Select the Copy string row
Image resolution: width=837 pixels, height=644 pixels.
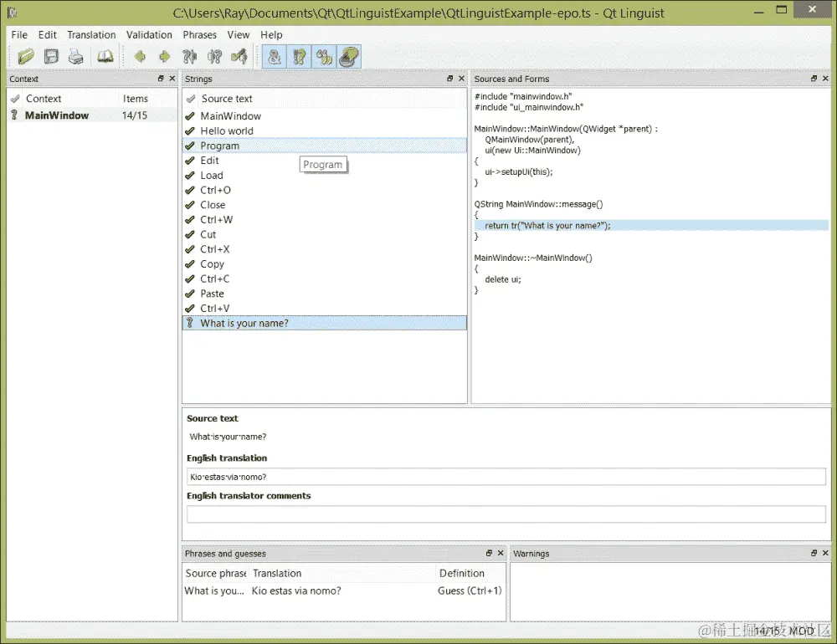[x=325, y=264]
